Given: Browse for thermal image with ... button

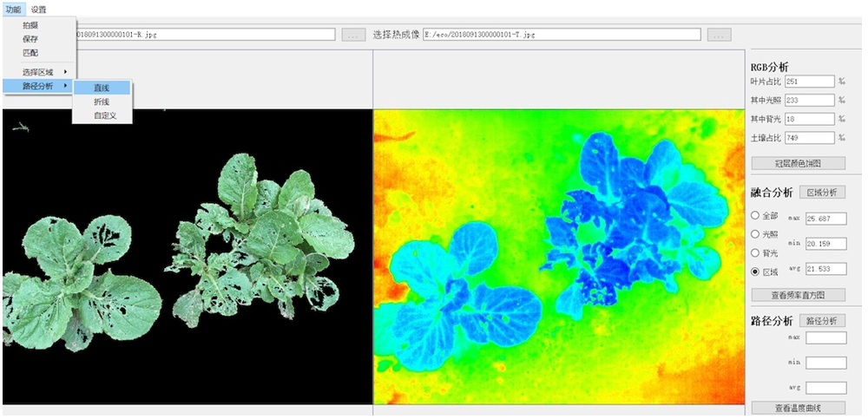Looking at the screenshot, I should click(x=719, y=35).
